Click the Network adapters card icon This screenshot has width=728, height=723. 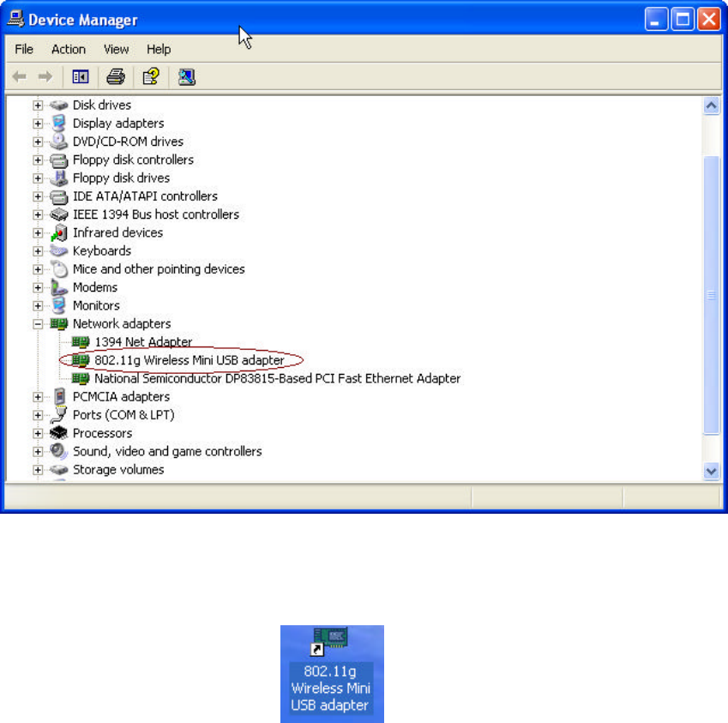tap(59, 323)
